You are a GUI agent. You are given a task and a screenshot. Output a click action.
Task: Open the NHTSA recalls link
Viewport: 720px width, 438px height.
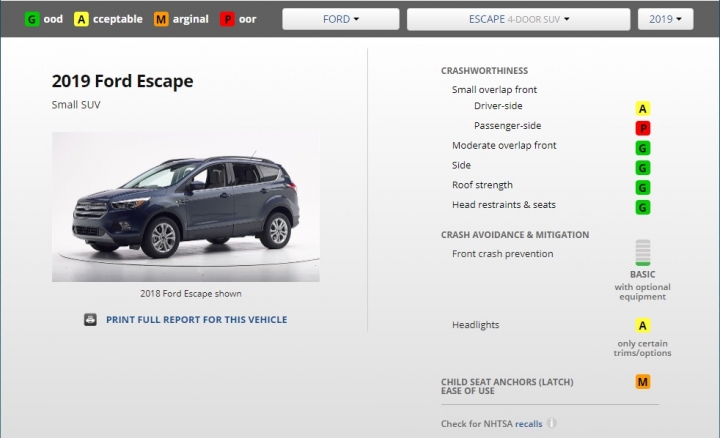(x=529, y=424)
